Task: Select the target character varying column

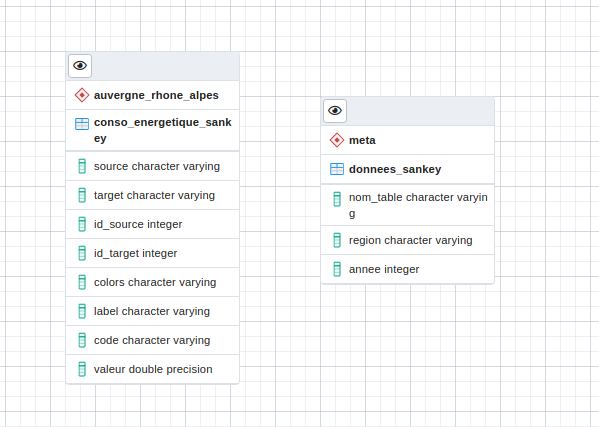Action: tap(152, 195)
